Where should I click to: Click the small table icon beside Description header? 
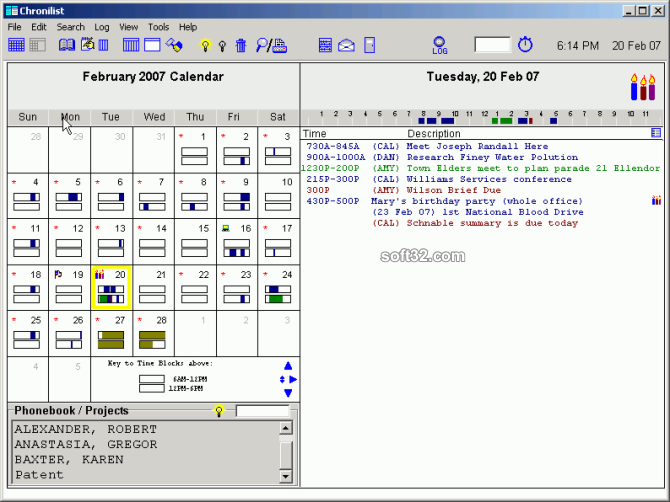click(656, 132)
